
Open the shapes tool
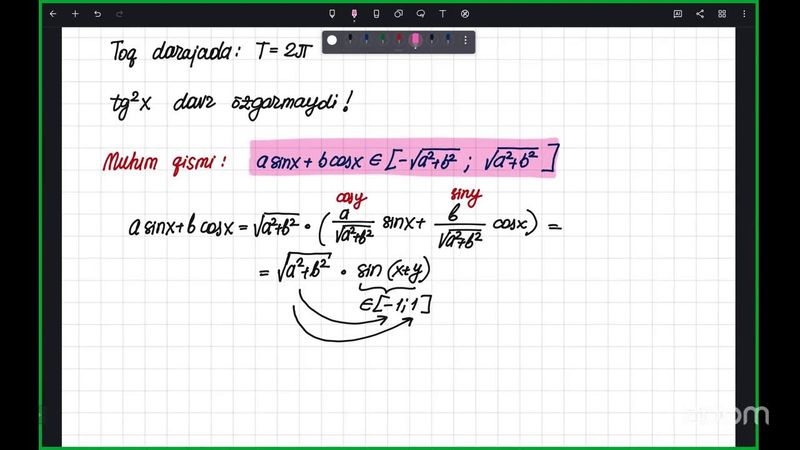tap(398, 14)
